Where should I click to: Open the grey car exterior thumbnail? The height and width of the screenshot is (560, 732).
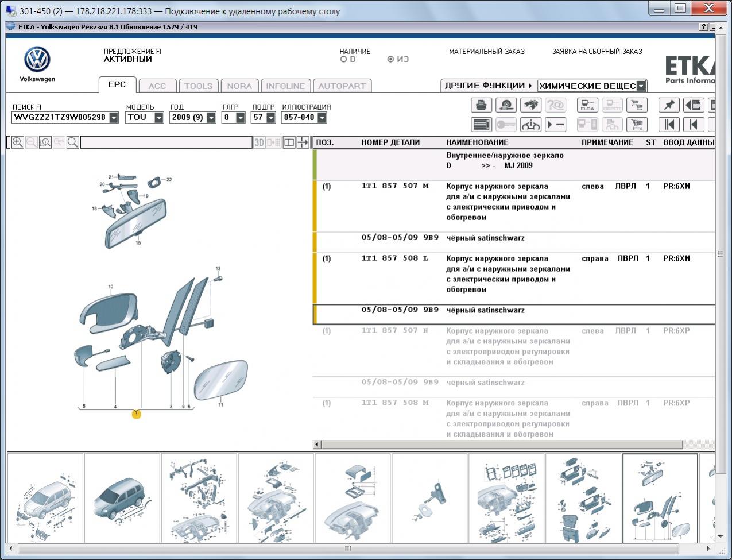(x=122, y=498)
